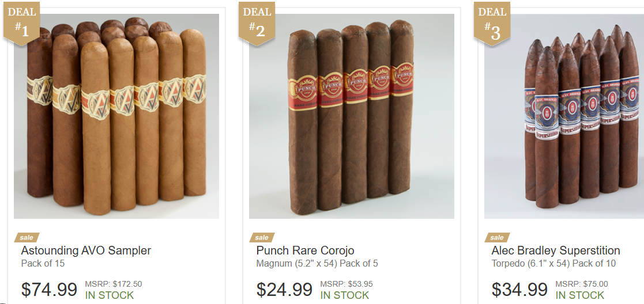Click the sale tag above Astounding AVO Sampler
The width and height of the screenshot is (644, 304).
coord(27,238)
